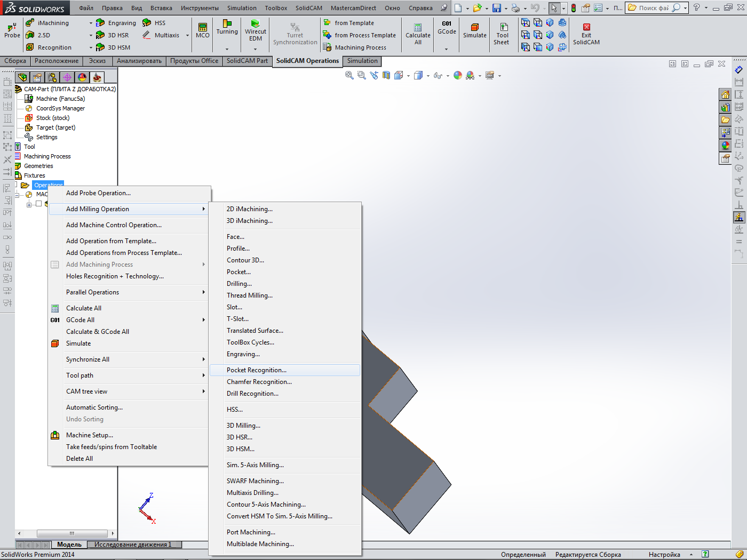747x560 pixels.
Task: Choose Machine Setup... in context menu
Action: pos(129,435)
